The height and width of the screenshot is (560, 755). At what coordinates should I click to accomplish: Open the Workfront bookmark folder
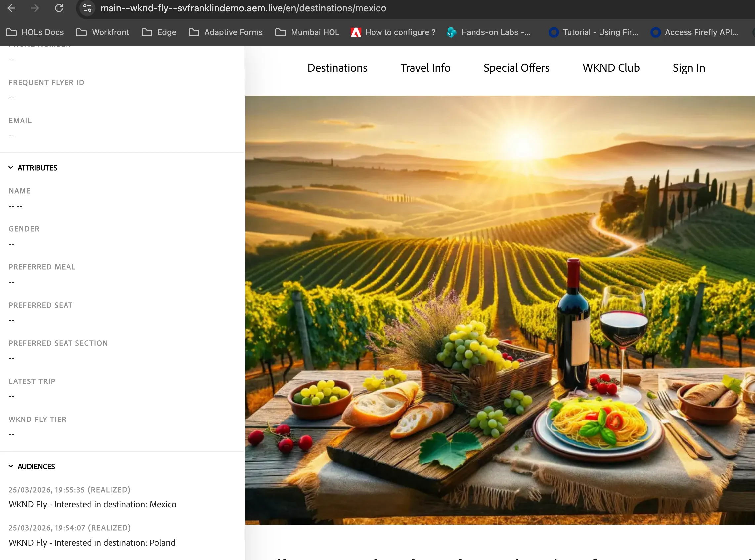[103, 32]
